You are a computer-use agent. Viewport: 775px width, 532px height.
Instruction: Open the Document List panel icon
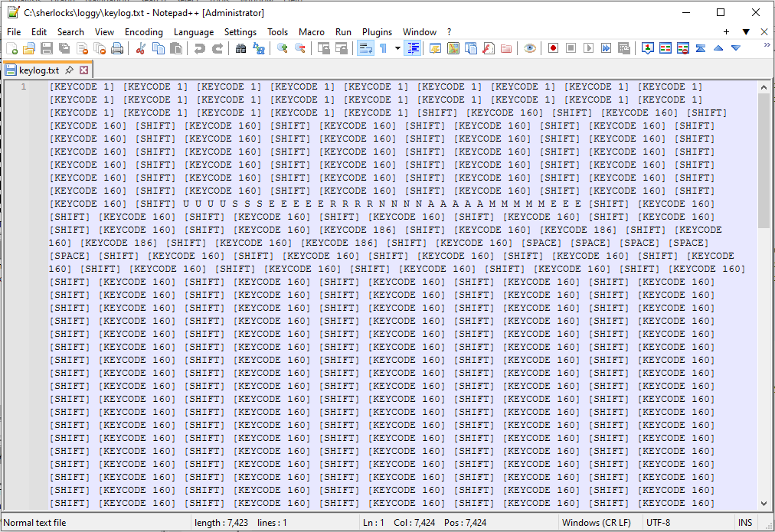click(471, 48)
